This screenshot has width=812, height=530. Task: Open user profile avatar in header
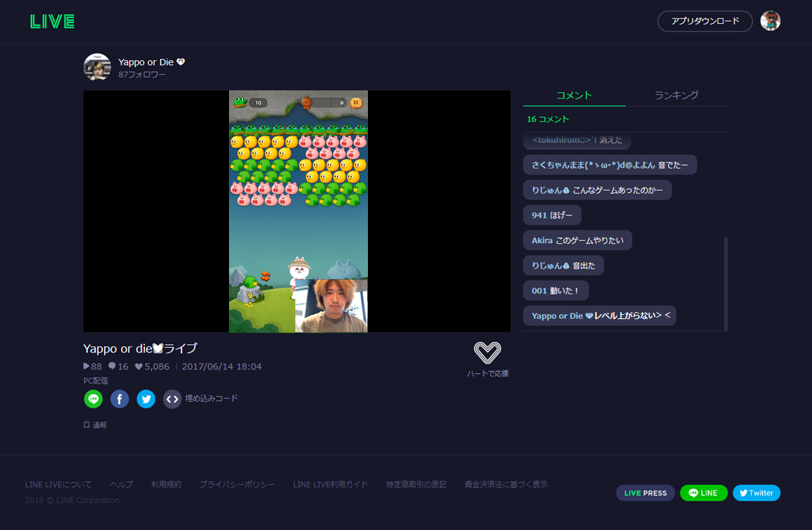(x=770, y=21)
